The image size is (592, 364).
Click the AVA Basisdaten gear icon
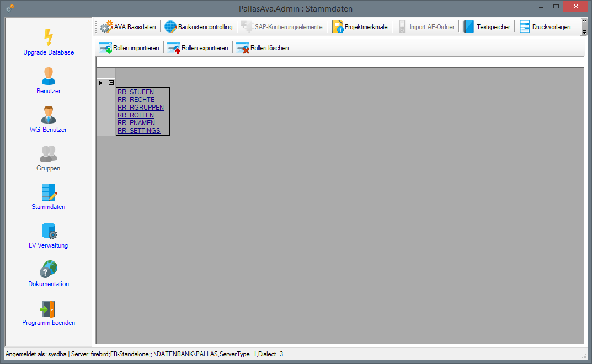point(106,27)
